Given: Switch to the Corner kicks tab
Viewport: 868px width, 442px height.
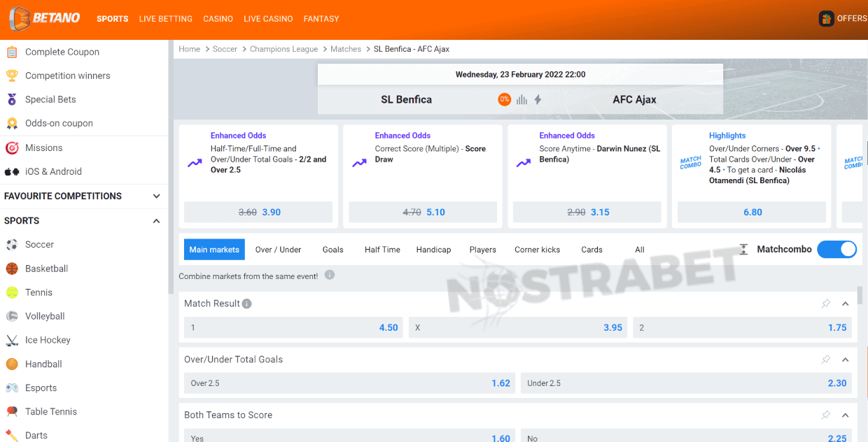Looking at the screenshot, I should [x=537, y=250].
